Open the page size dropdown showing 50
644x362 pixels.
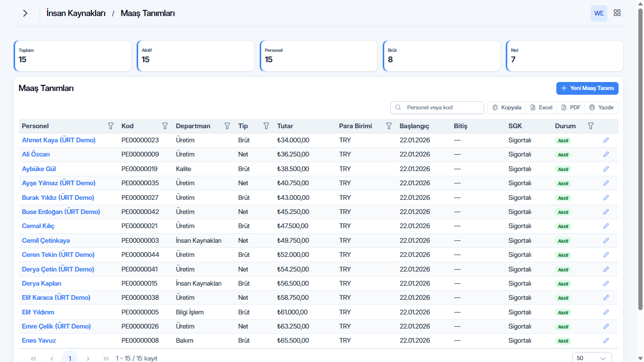click(x=592, y=358)
